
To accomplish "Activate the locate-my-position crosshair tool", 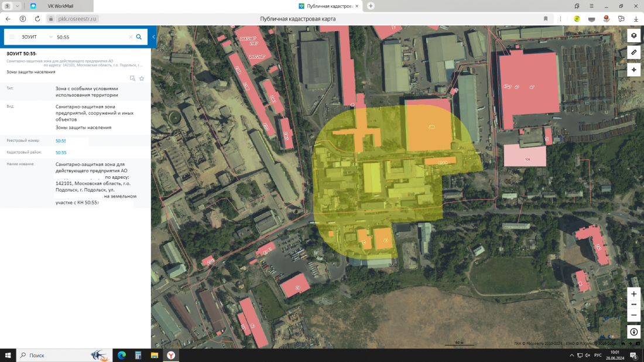I will click(633, 70).
